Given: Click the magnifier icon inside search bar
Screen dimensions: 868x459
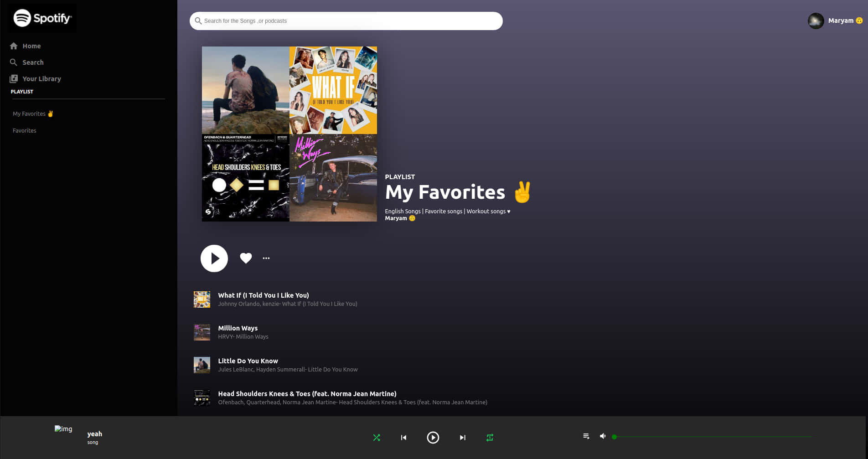Looking at the screenshot, I should (198, 21).
